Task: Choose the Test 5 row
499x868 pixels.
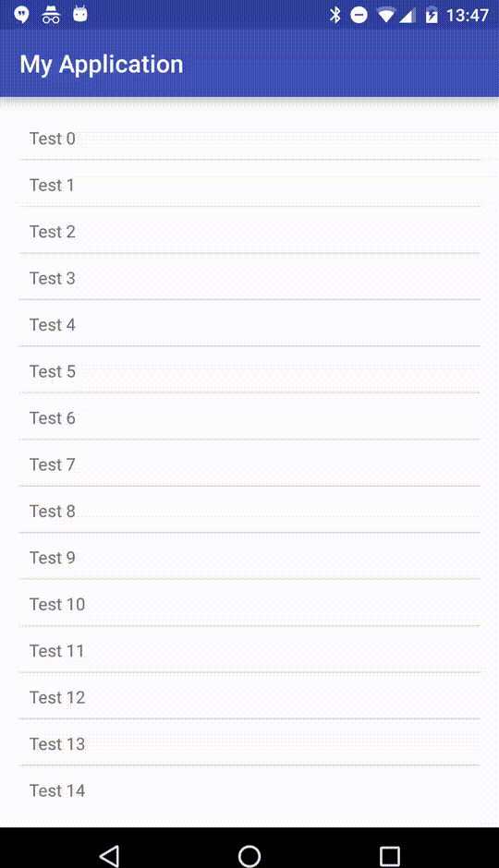Action: pyautogui.click(x=249, y=370)
